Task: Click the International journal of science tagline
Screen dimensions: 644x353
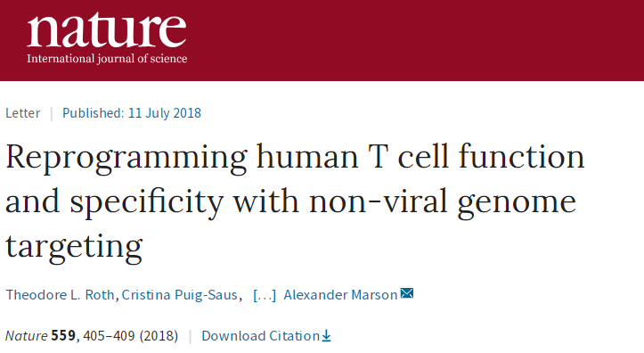Action: (x=107, y=59)
